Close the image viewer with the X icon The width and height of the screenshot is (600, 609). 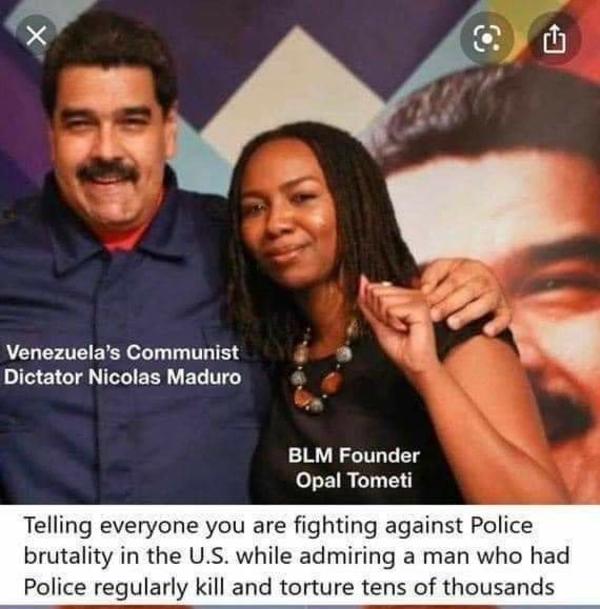click(36, 36)
